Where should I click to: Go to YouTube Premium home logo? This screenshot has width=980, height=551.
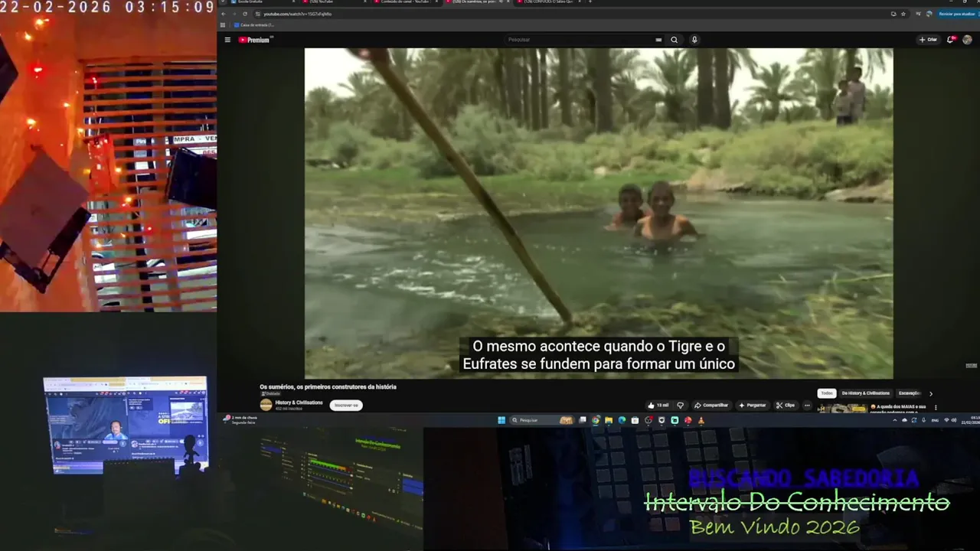[255, 40]
